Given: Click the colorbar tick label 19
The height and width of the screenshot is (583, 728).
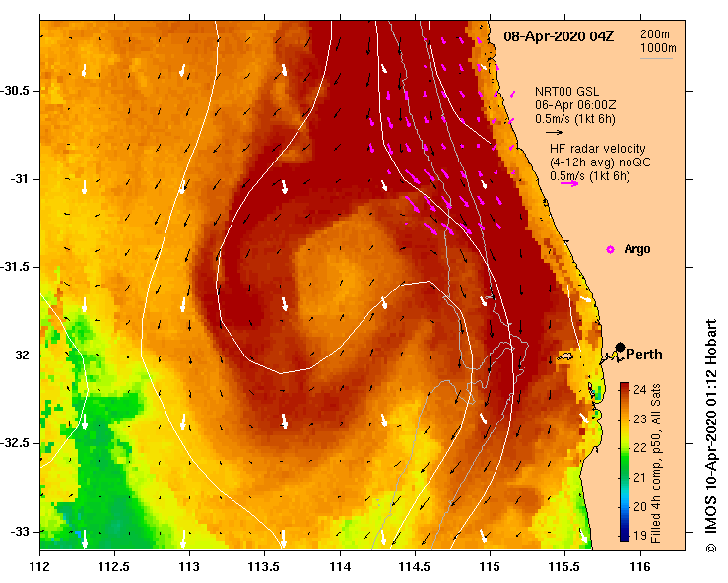Looking at the screenshot, I should click(639, 535).
